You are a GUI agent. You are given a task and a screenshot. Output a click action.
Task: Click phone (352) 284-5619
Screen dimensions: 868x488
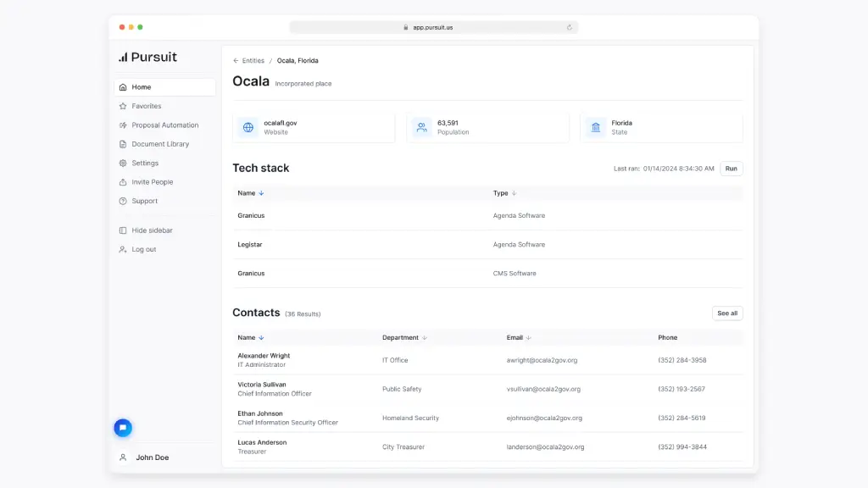682,419
